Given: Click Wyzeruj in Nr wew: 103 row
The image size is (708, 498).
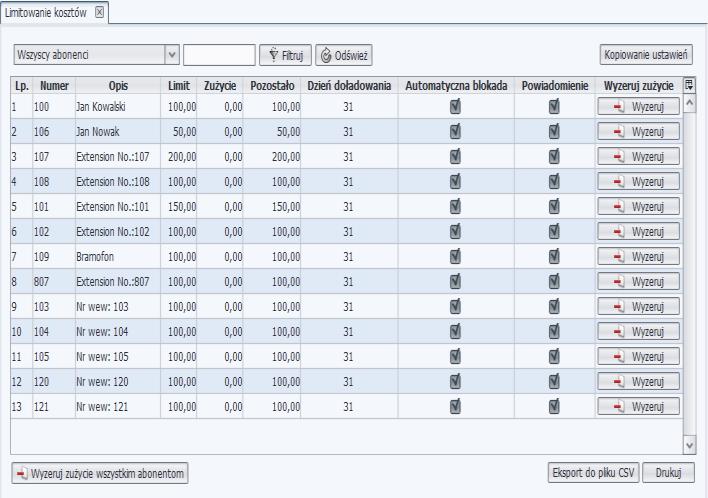Looking at the screenshot, I should [x=638, y=307].
